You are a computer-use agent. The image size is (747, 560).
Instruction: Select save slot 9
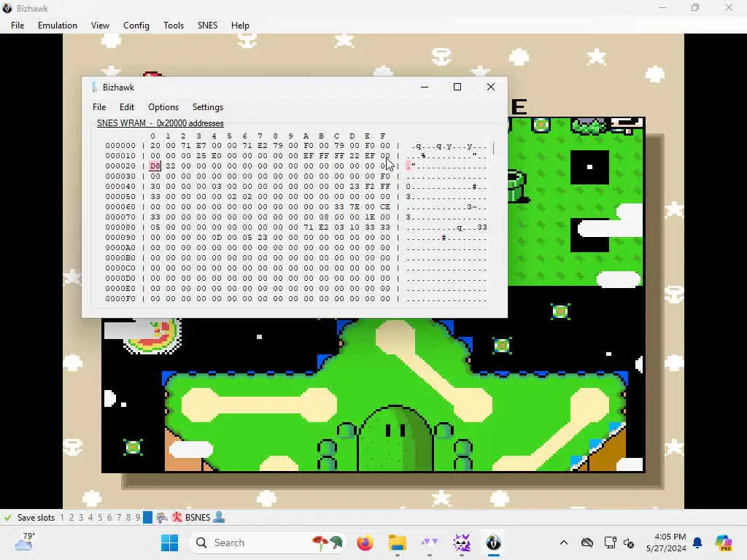(x=138, y=518)
